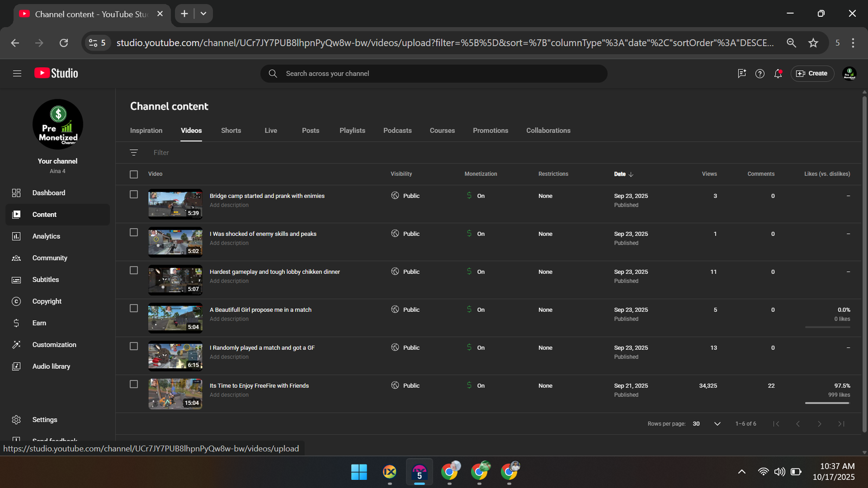This screenshot has width=868, height=488.
Task: Switch to the Playlists tab
Action: 352,131
